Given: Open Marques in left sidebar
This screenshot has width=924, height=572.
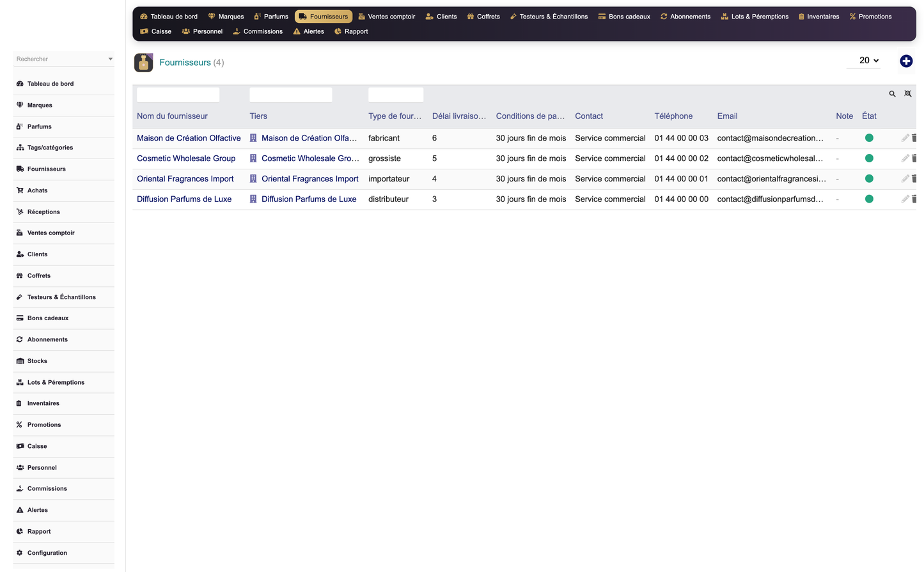Looking at the screenshot, I should [x=40, y=105].
